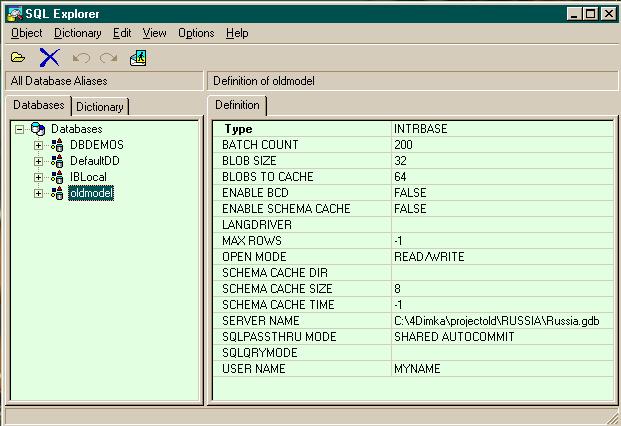This screenshot has width=621, height=426.
Task: Click the Open folder toolbar icon
Action: tap(18, 58)
